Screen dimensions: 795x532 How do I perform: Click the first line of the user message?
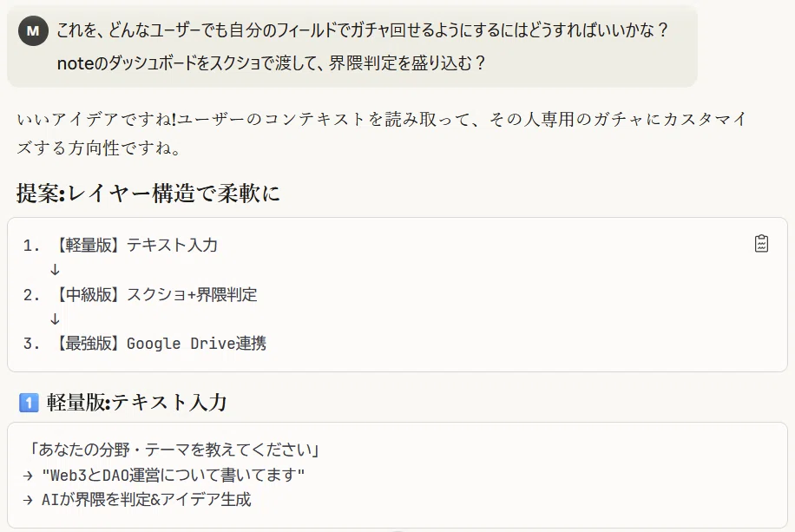click(x=362, y=30)
